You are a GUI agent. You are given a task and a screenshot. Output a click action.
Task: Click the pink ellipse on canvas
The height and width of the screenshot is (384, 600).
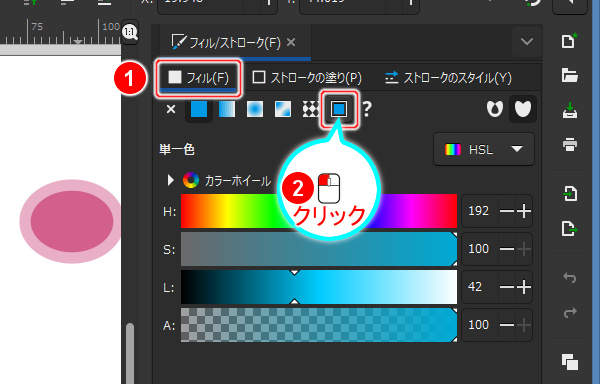72,221
